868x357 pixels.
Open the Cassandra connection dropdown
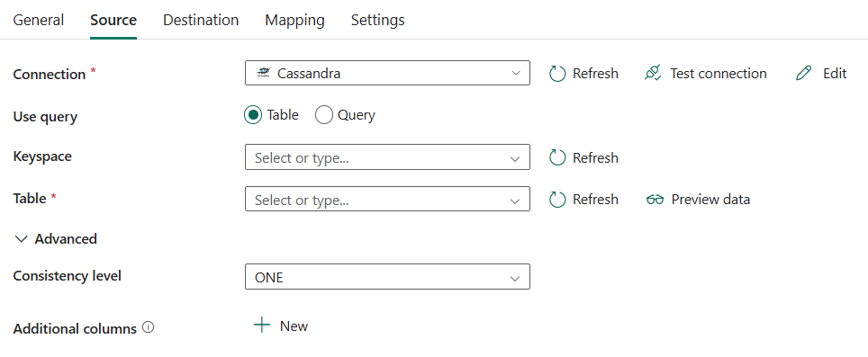387,73
